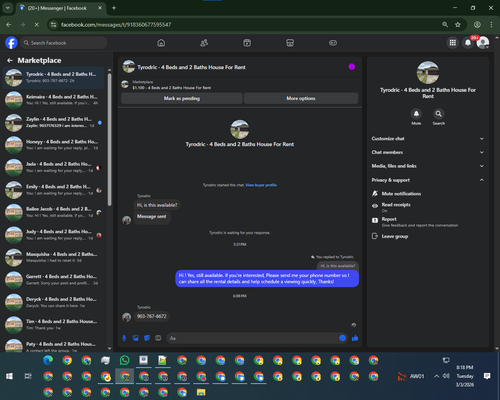Screen dimensions: 500x400
Task: Collapse the Privacy & support section
Action: (428, 180)
